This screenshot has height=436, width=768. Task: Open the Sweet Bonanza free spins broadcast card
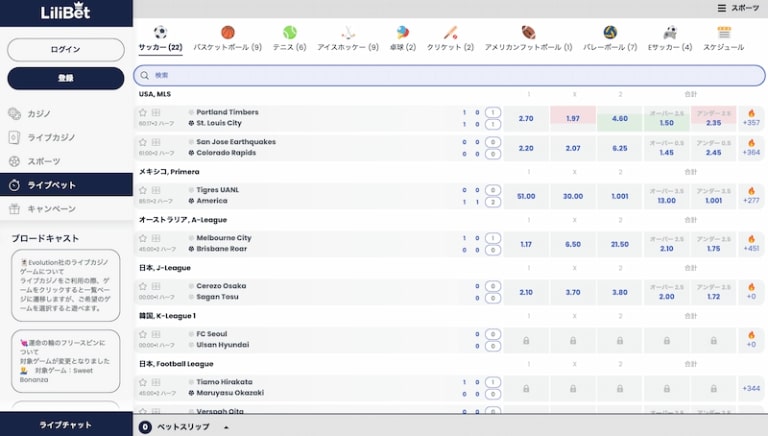pos(66,361)
